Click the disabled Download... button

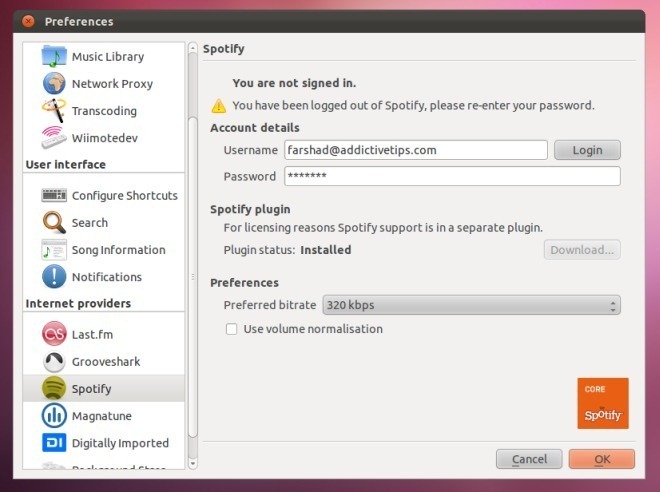click(582, 250)
